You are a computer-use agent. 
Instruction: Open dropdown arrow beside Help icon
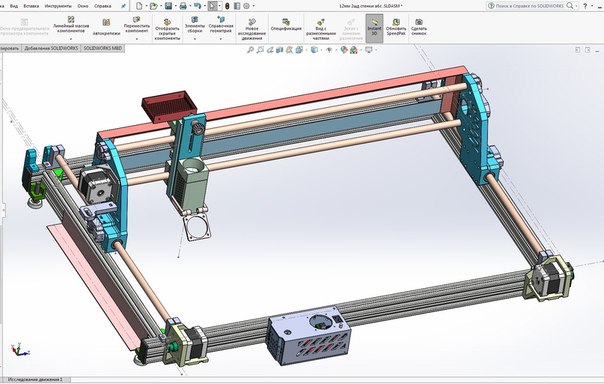pos(592,6)
